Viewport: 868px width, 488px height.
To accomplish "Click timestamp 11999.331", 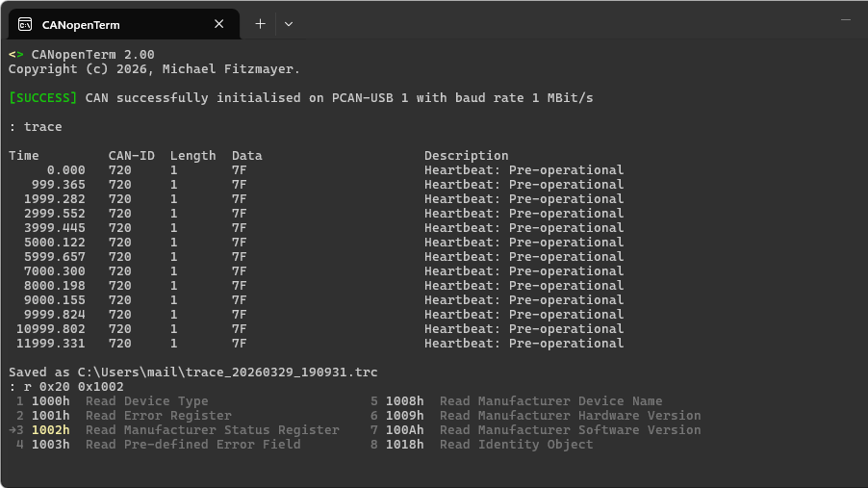I will click(50, 343).
